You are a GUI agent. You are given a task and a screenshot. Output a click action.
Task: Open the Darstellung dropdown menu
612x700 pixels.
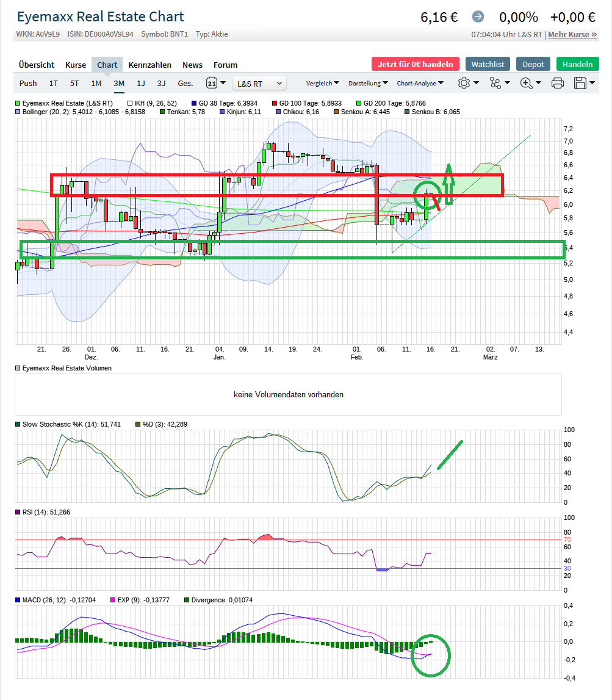(368, 83)
